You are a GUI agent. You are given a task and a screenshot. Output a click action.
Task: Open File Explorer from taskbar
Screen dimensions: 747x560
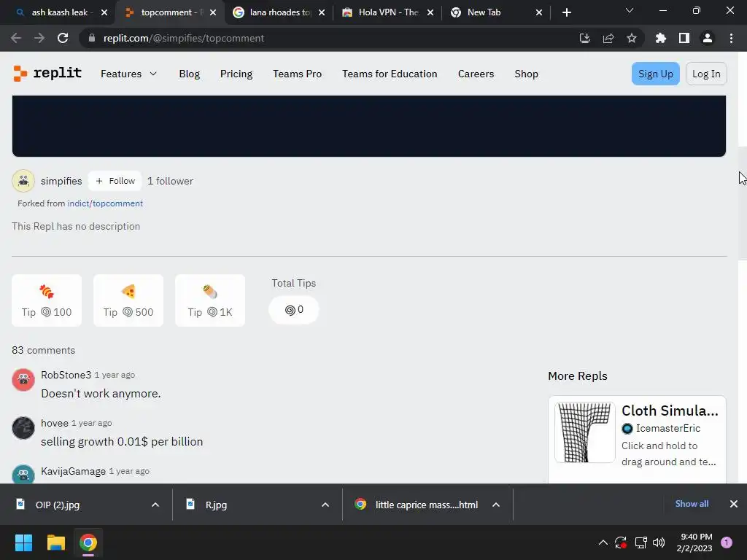pos(55,542)
